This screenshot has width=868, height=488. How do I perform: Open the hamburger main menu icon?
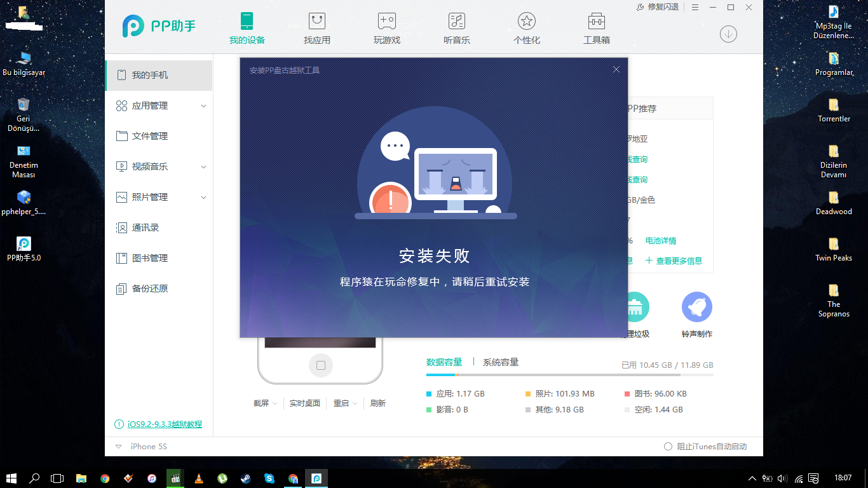pyautogui.click(x=695, y=7)
